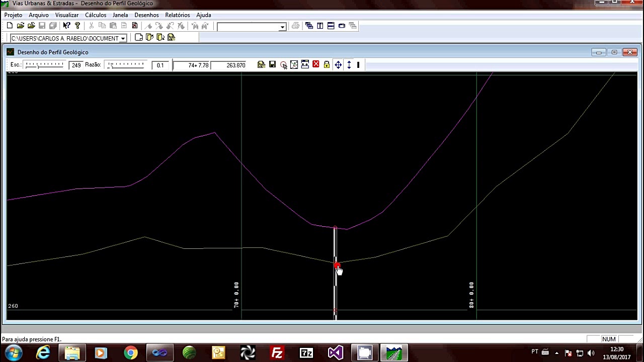Click the station label 70+ 0.00

236,295
